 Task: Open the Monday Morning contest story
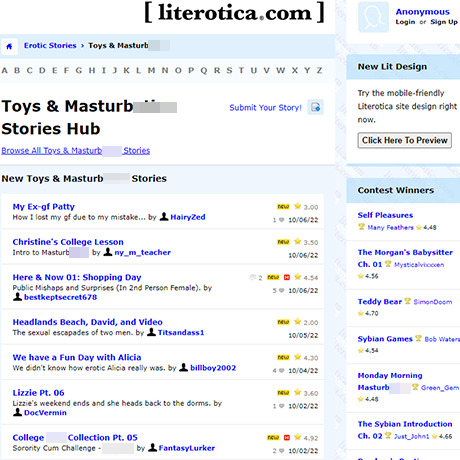coord(390,381)
